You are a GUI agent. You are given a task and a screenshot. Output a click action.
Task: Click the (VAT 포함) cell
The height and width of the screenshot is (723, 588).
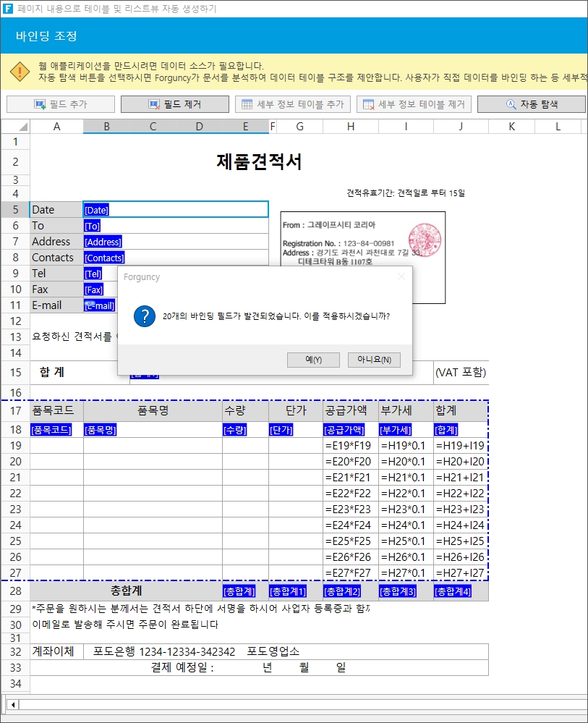click(x=461, y=372)
